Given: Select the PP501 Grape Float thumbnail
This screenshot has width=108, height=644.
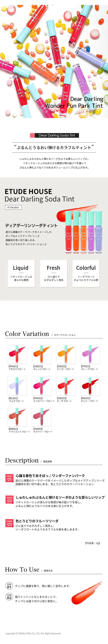Looking at the screenshot, I should tap(90, 354).
